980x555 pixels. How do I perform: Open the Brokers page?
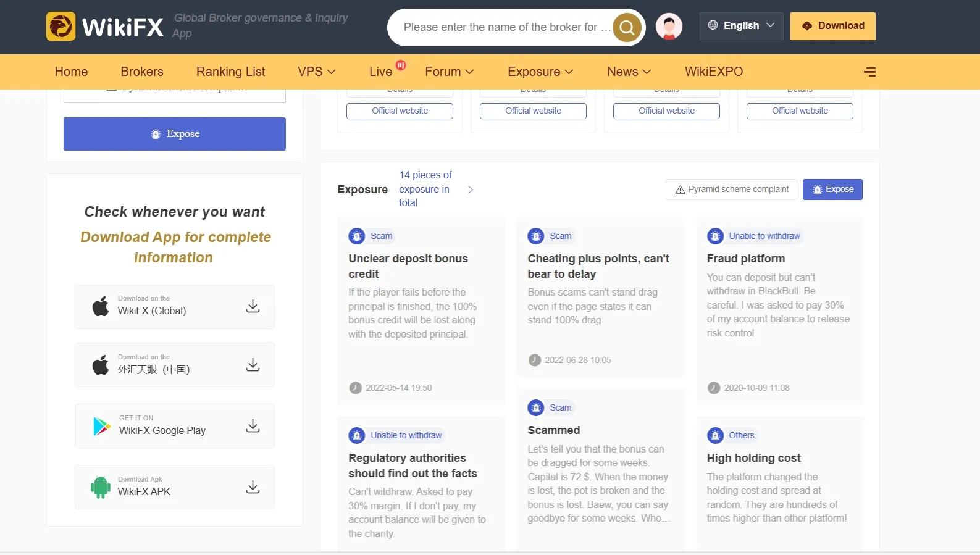pyautogui.click(x=142, y=72)
